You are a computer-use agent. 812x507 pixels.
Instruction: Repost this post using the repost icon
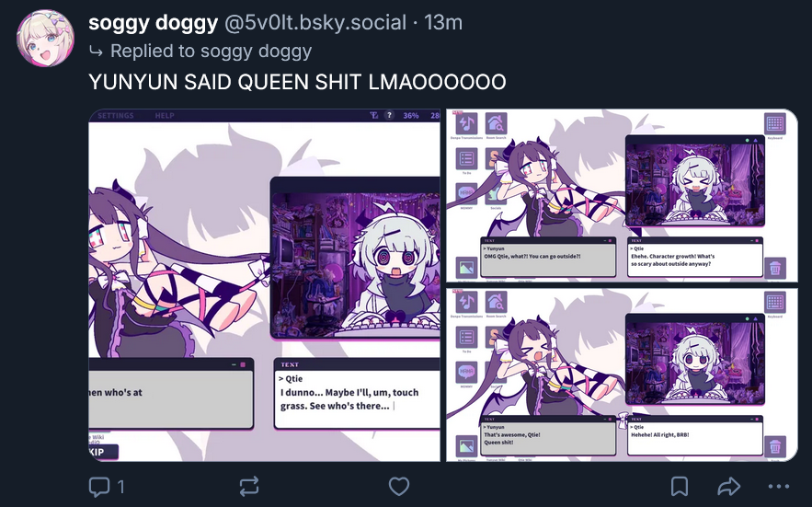point(249,486)
